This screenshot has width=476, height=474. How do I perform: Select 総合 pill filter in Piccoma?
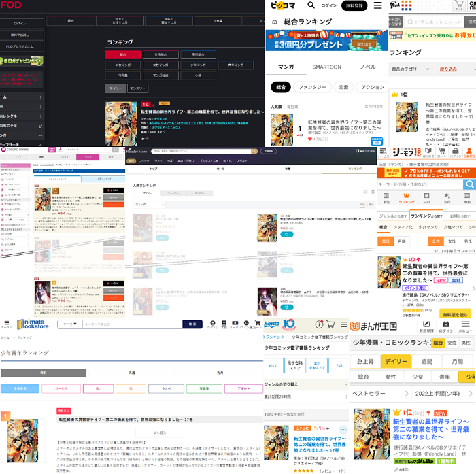click(x=281, y=87)
